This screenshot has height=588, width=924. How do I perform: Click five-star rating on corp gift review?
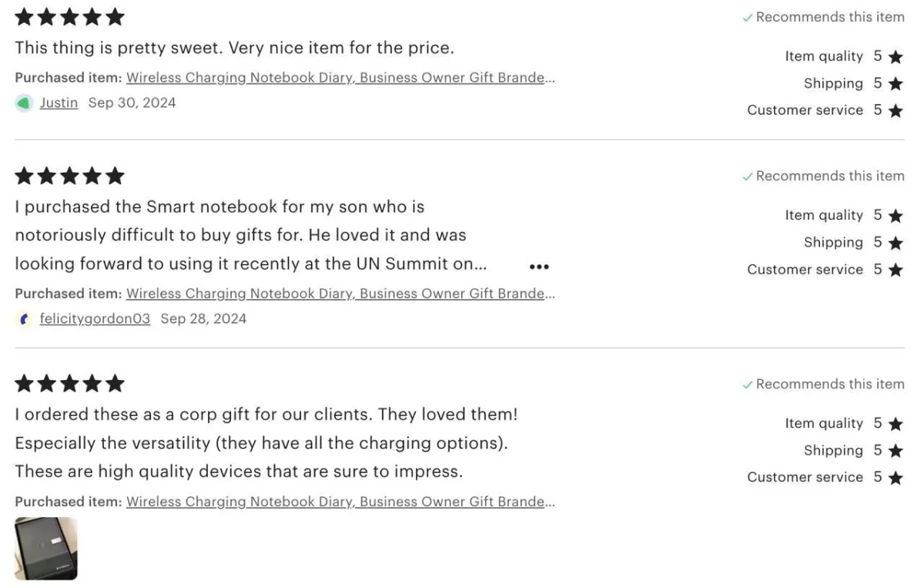click(69, 384)
